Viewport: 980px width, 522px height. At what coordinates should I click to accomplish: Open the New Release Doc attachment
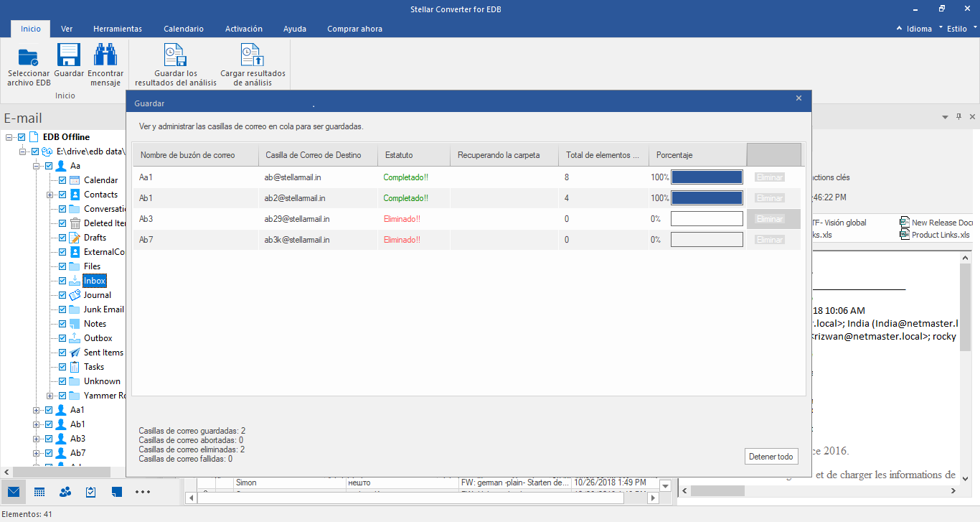coord(936,223)
